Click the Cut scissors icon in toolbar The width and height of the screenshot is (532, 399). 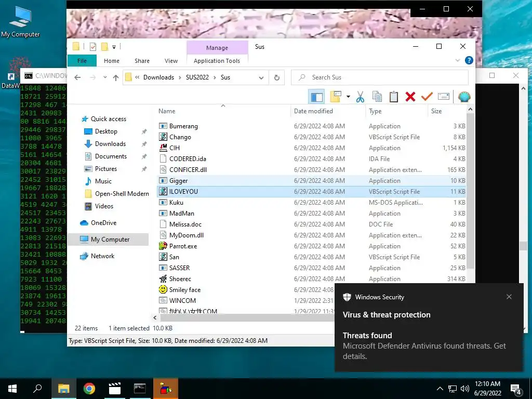click(360, 97)
